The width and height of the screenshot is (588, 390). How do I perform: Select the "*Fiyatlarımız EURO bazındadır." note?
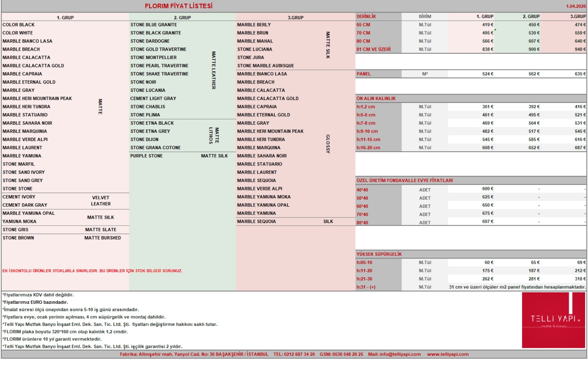click(35, 302)
